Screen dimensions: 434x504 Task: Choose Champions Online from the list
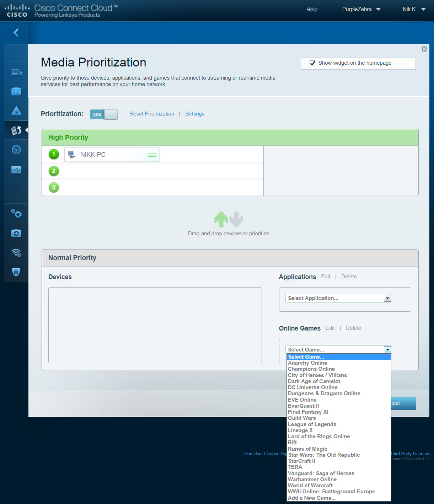tap(339, 369)
